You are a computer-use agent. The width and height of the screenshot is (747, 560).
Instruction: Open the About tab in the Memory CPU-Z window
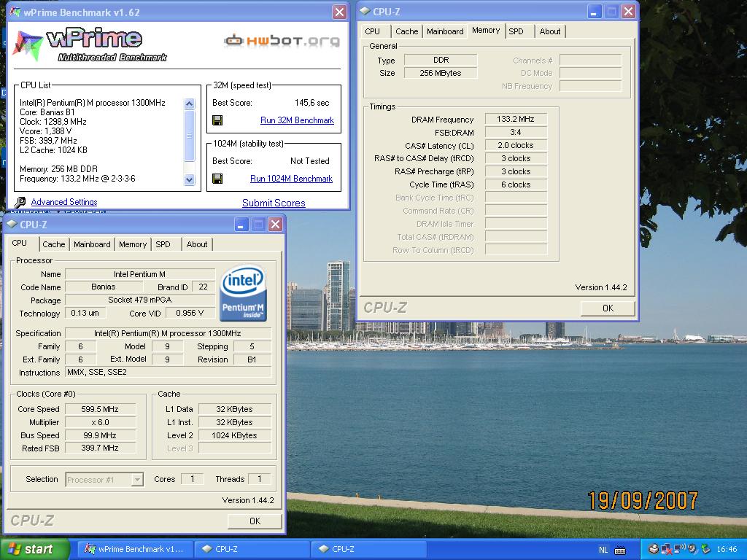coord(550,31)
